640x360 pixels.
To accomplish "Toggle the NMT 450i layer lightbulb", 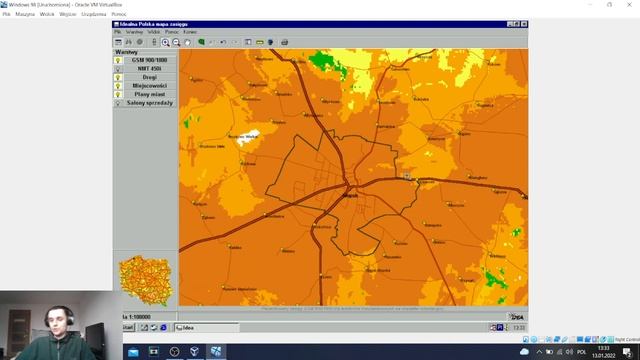I will [x=118, y=69].
